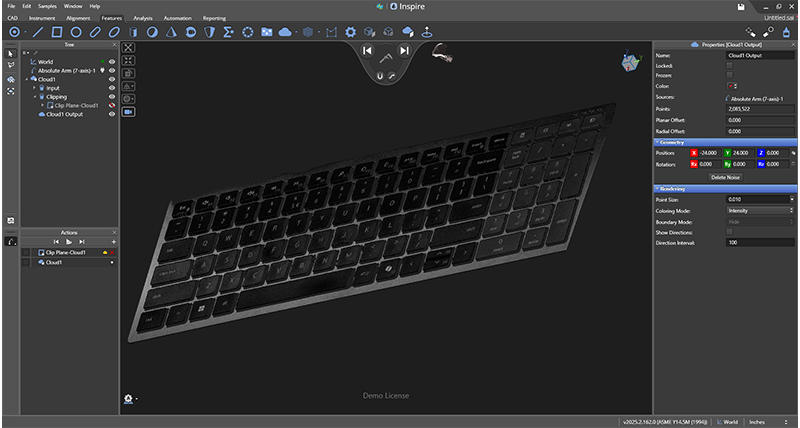The width and height of the screenshot is (800, 428).
Task: Select the Torus feature tool
Action: coord(190,32)
